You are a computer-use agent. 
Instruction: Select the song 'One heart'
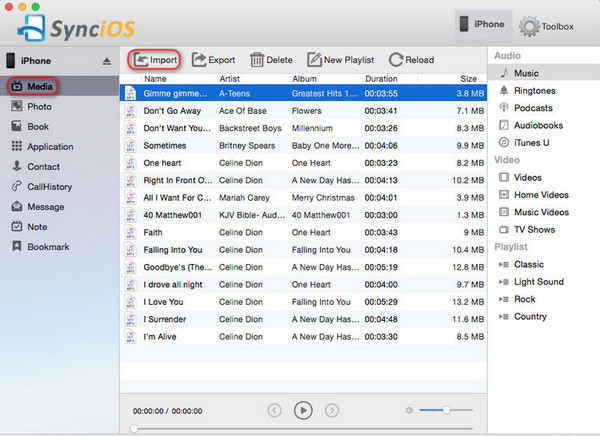tap(303, 163)
